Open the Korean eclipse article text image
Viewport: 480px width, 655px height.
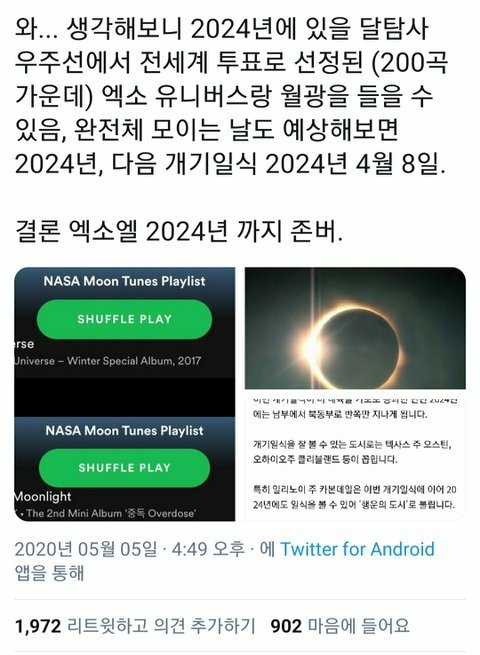355,457
